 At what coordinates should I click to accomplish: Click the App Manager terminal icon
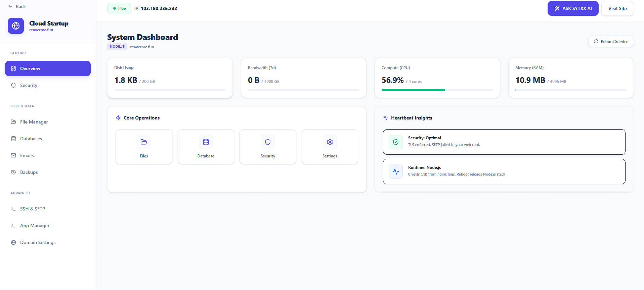point(13,226)
